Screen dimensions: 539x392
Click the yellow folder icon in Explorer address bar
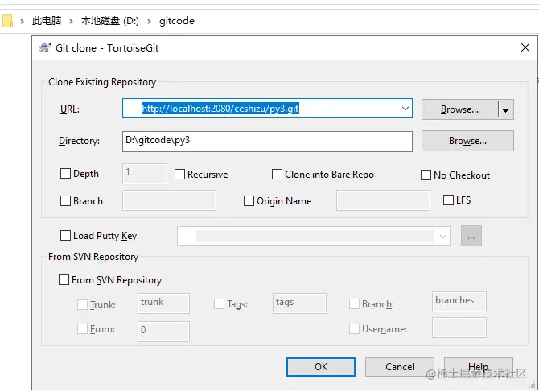(7, 21)
